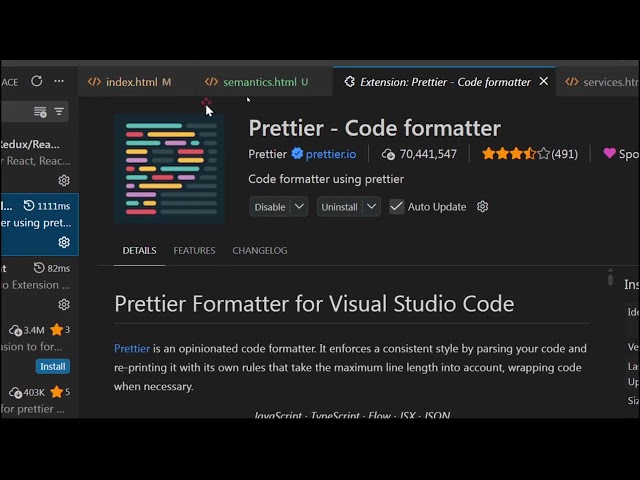
Task: Click the 1111ms activation time indicator
Action: tap(47, 206)
